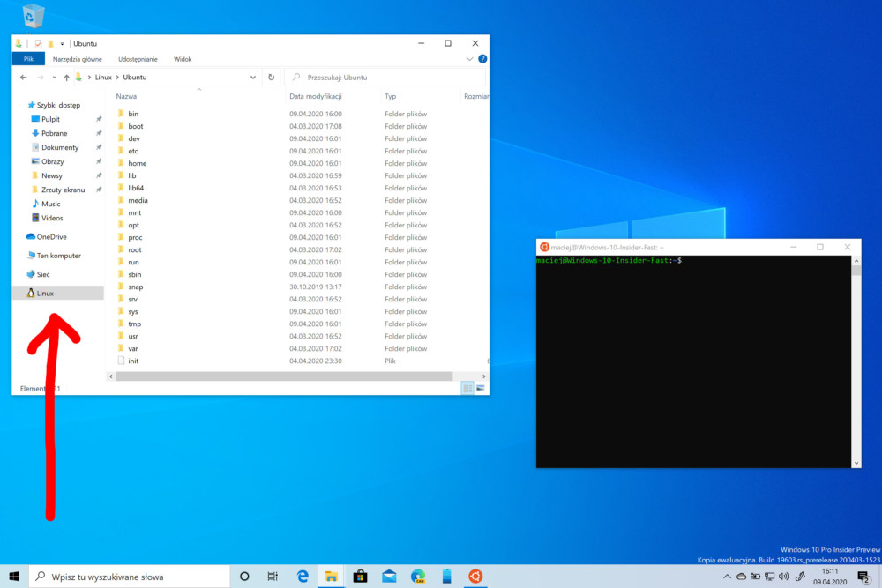Open address bar history dropdown

pyautogui.click(x=253, y=77)
